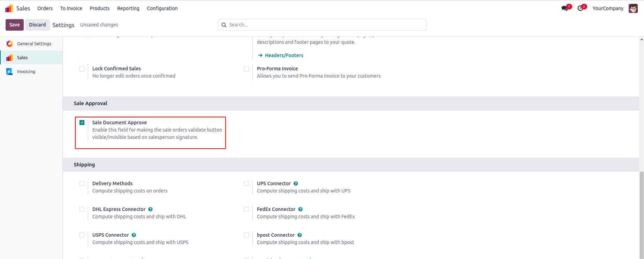Open the Headers/Footers link
Screen dimensions: 644x259
click(x=284, y=55)
